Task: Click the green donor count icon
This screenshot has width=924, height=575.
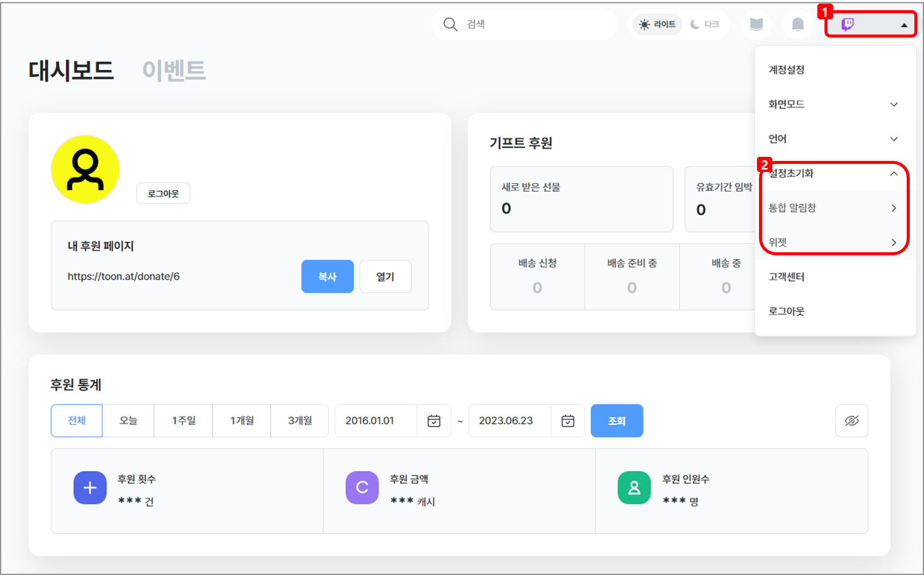Action: tap(634, 488)
